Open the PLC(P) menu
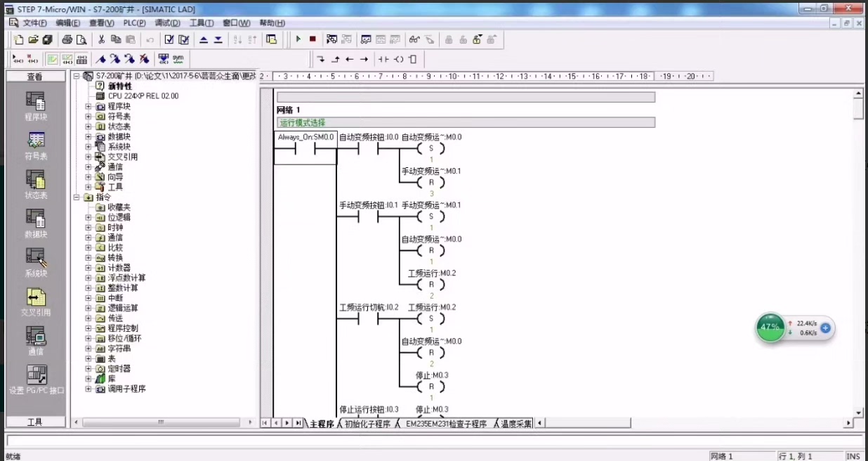 [x=134, y=23]
